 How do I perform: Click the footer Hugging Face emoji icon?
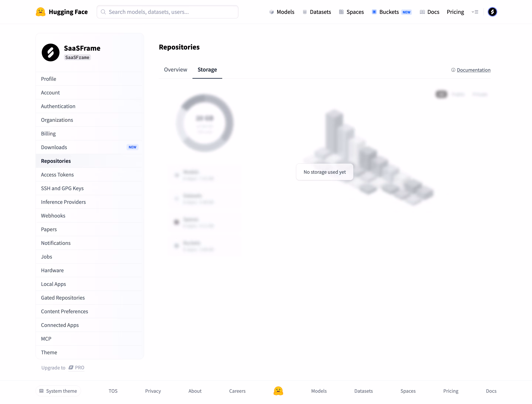(x=278, y=391)
